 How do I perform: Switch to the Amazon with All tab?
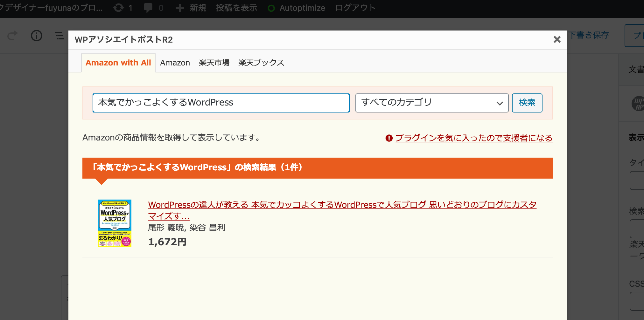coord(118,63)
